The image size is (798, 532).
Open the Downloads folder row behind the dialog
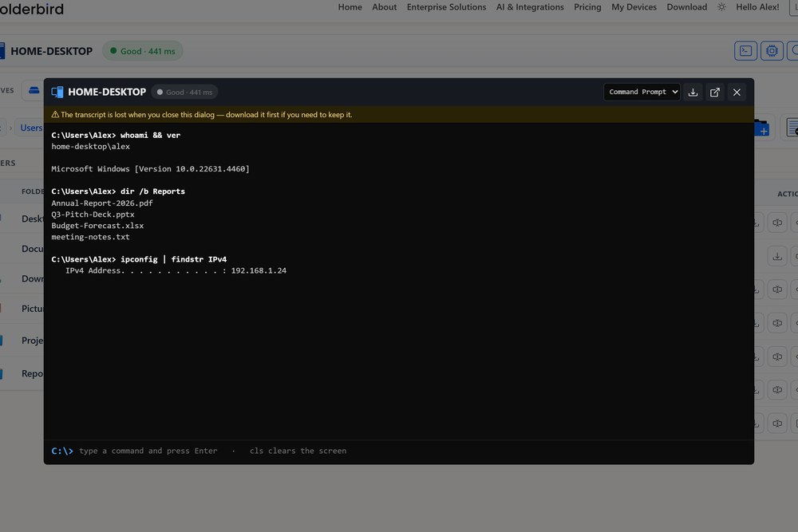tap(32, 278)
